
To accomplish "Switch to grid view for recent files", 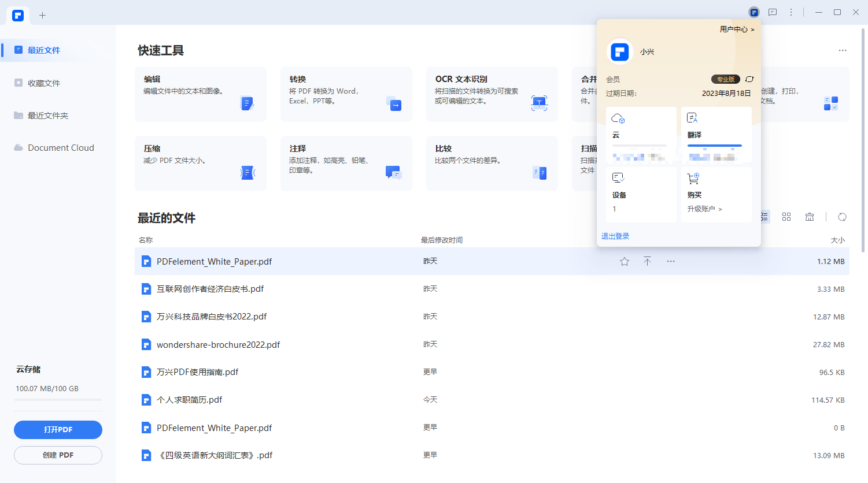I will [786, 217].
